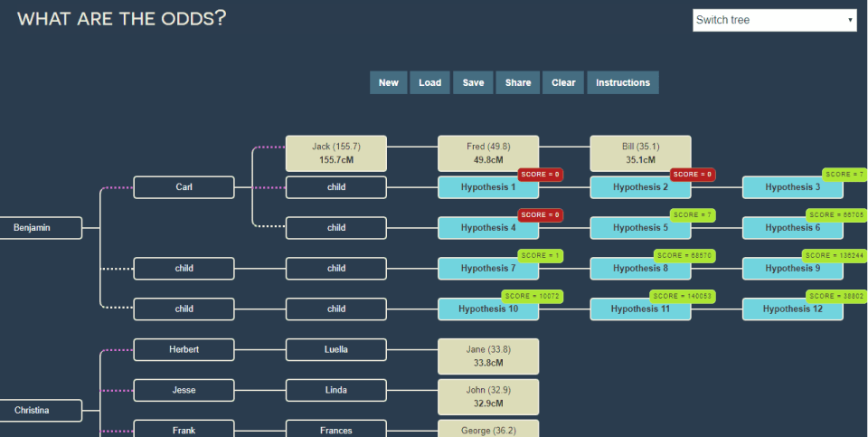Open the Switch tree dropdown

click(x=775, y=20)
